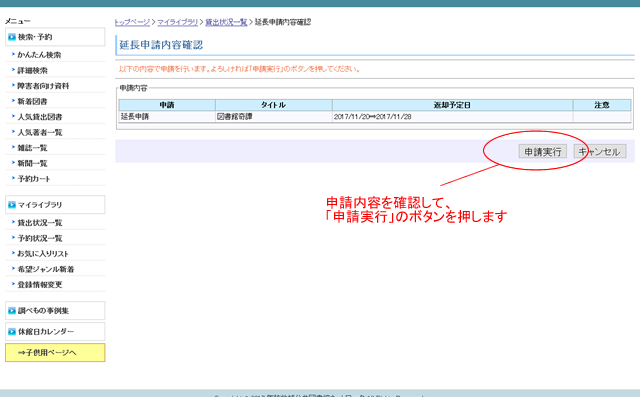Open 予約状況一覧 in the sidebar
640x397 pixels.
click(40, 238)
